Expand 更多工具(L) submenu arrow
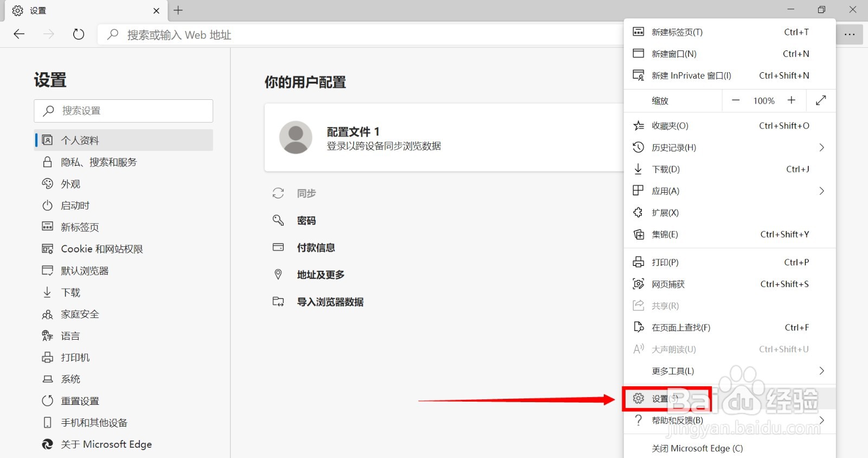This screenshot has width=868, height=458. pos(821,371)
